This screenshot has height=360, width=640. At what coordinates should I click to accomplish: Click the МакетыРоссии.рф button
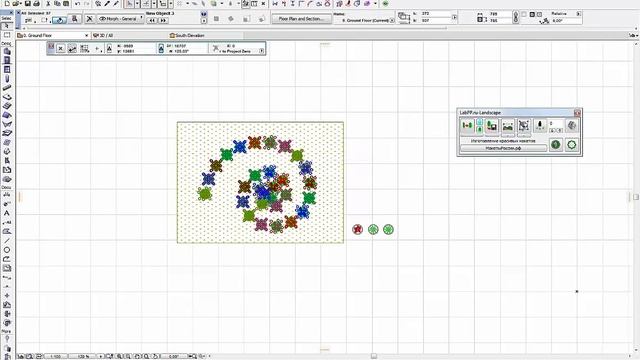pos(504,148)
